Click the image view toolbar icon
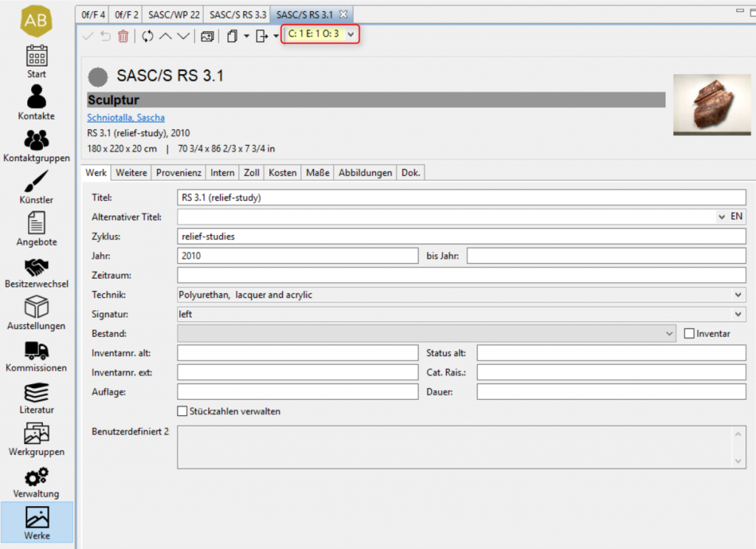This screenshot has height=549, width=756. click(x=207, y=36)
